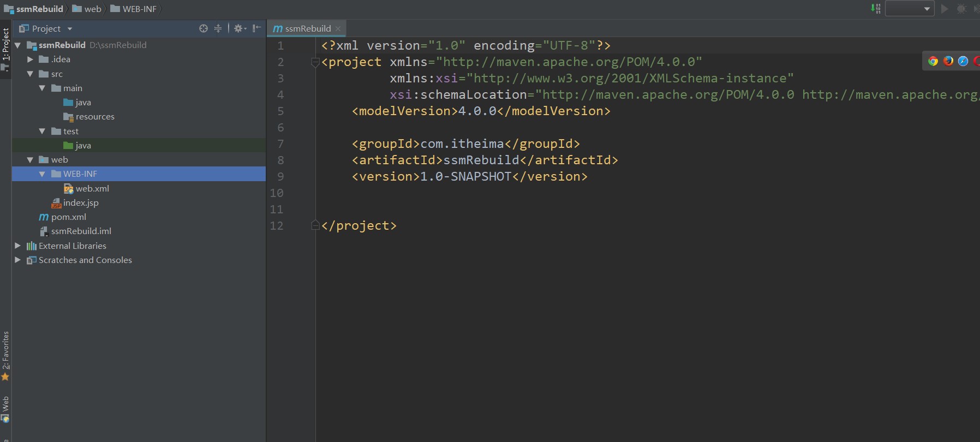Expand the .idea folder arrow
The width and height of the screenshot is (980, 442).
click(x=30, y=59)
